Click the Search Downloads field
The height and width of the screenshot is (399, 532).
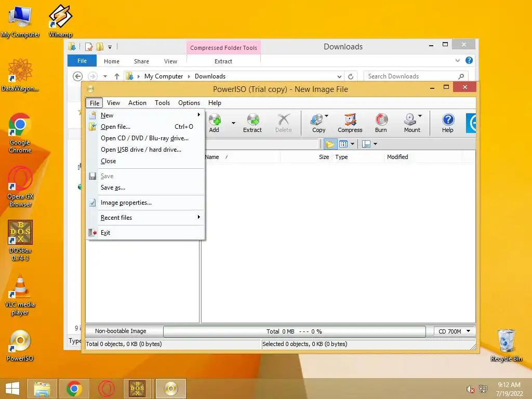[416, 76]
